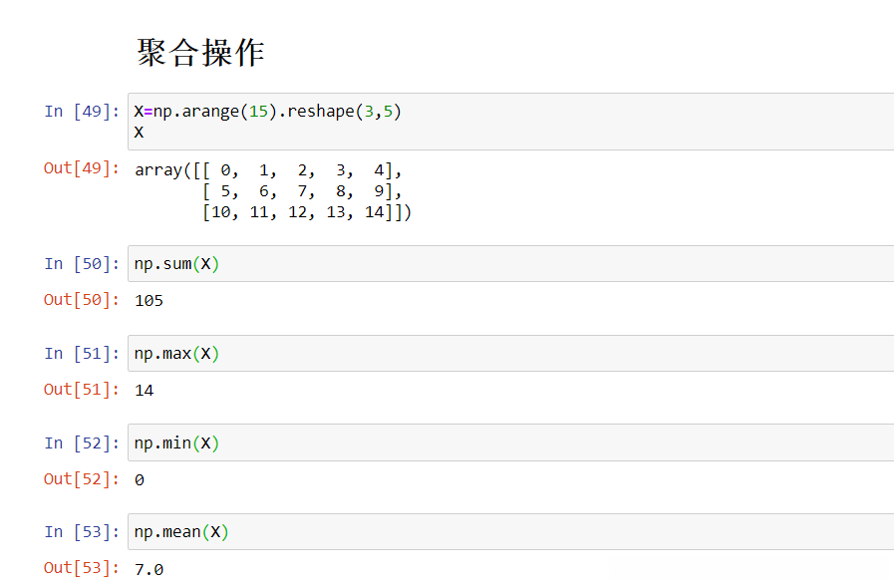Image resolution: width=894 pixels, height=588 pixels.
Task: Select the In [52] prompt label
Action: (82, 443)
